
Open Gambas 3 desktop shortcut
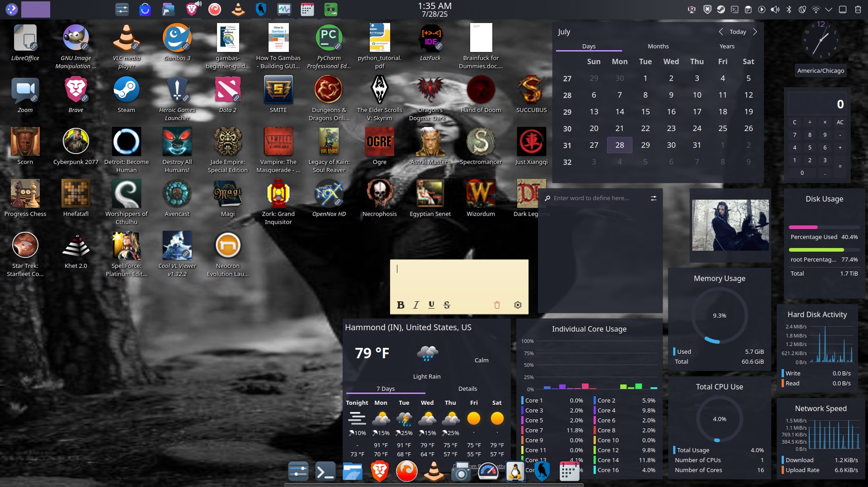pyautogui.click(x=177, y=38)
